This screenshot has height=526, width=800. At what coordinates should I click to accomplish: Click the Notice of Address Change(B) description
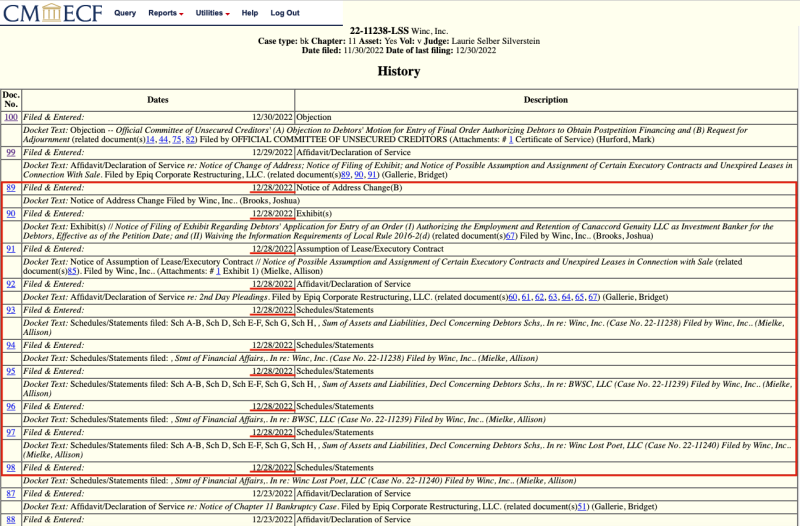pos(349,187)
